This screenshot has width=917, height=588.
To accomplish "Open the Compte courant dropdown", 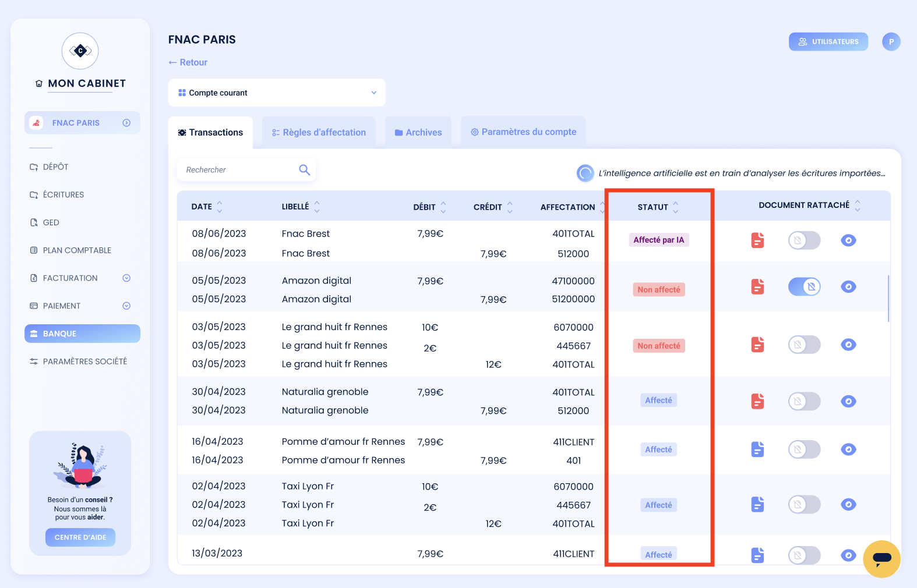I will (x=277, y=93).
